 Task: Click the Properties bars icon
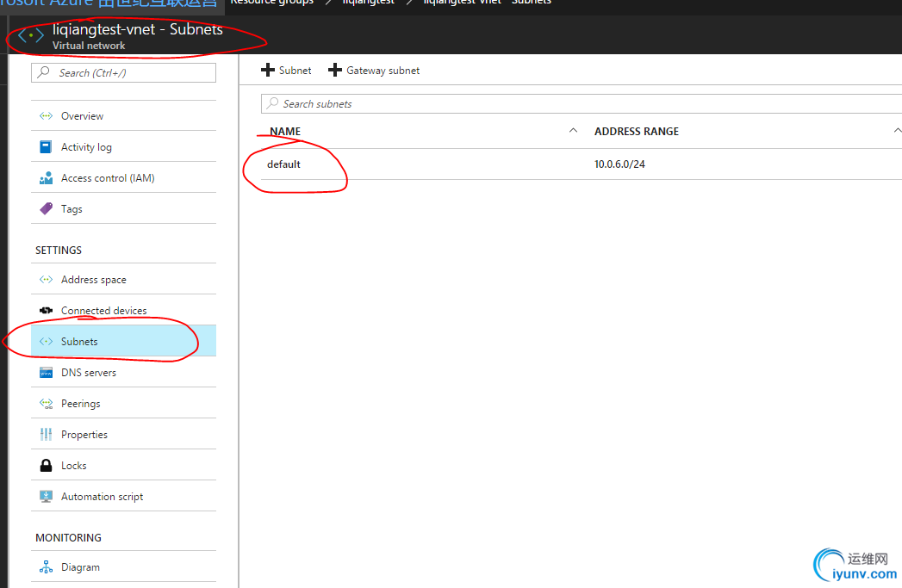pos(46,435)
